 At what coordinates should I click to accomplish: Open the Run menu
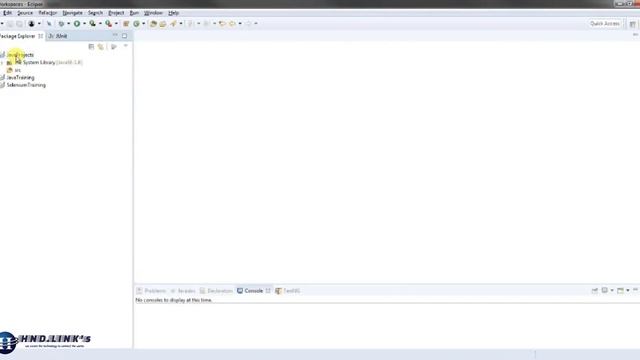134,13
